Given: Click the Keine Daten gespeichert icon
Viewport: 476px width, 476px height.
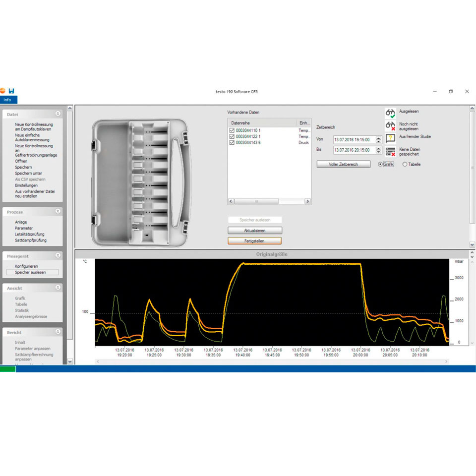Looking at the screenshot, I should tap(391, 152).
